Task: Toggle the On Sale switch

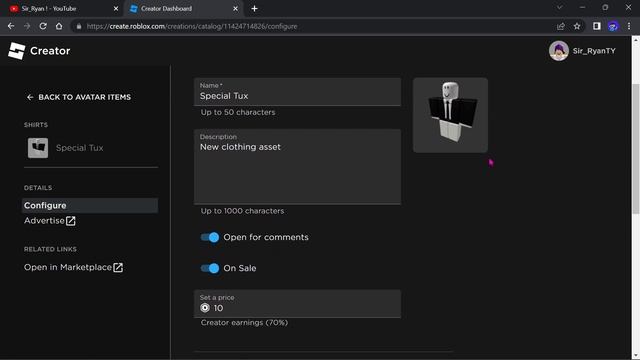Action: (x=210, y=268)
